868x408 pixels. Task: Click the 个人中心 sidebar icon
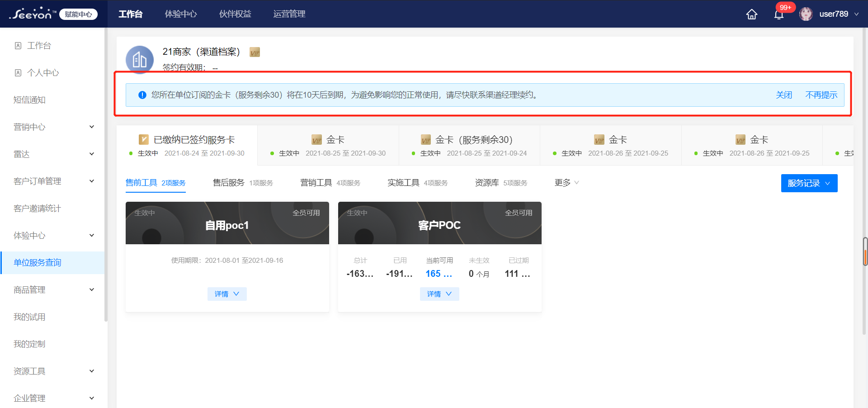[x=18, y=73]
